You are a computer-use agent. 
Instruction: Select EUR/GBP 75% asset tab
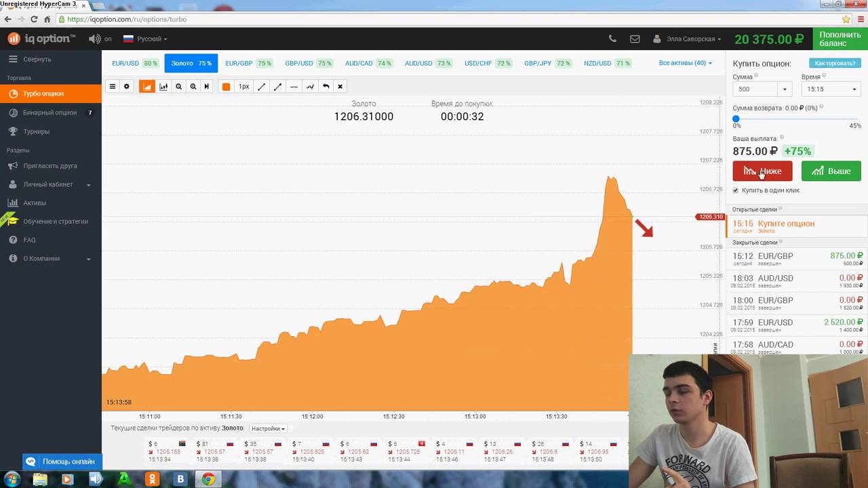248,63
